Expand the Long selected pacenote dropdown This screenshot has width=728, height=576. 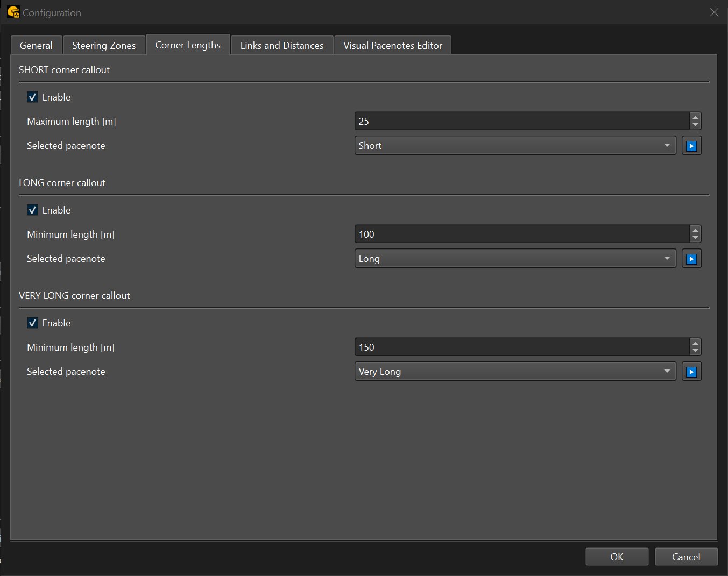click(x=515, y=259)
